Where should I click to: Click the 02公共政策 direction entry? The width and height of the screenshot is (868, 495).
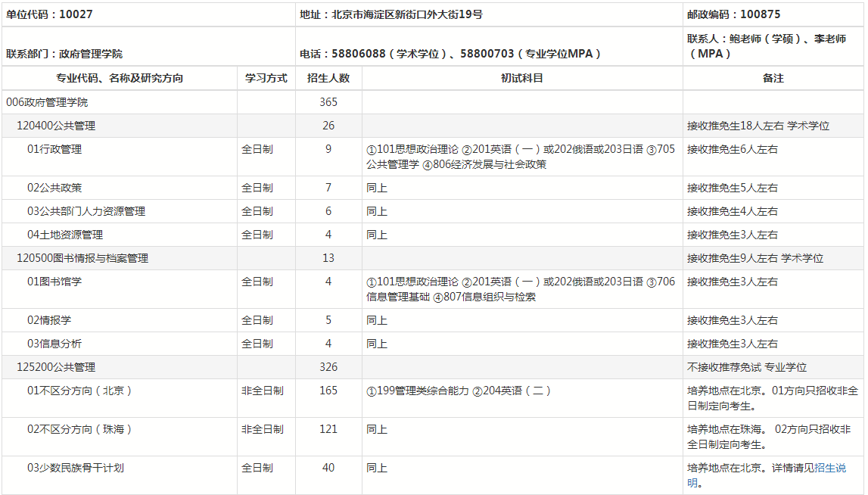point(54,188)
